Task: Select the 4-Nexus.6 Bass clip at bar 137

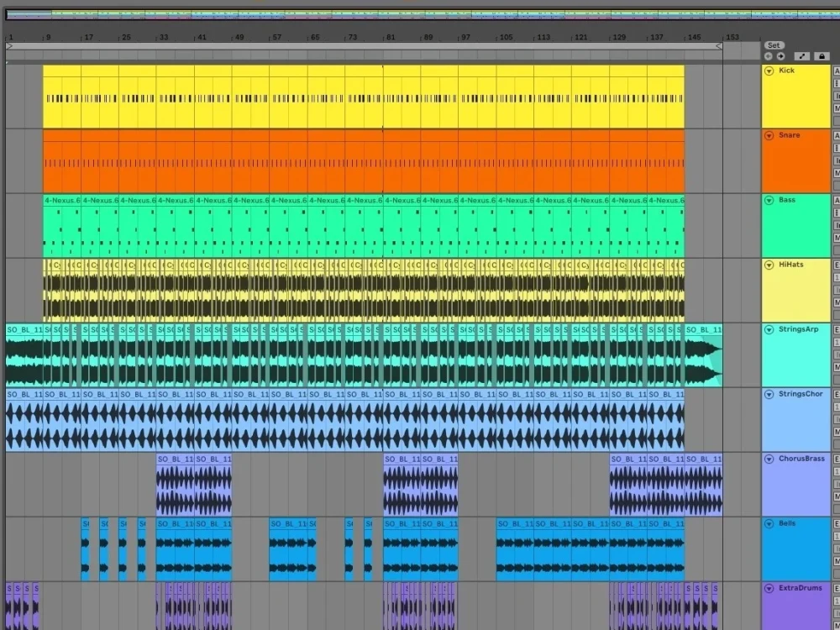Action: pos(665,226)
